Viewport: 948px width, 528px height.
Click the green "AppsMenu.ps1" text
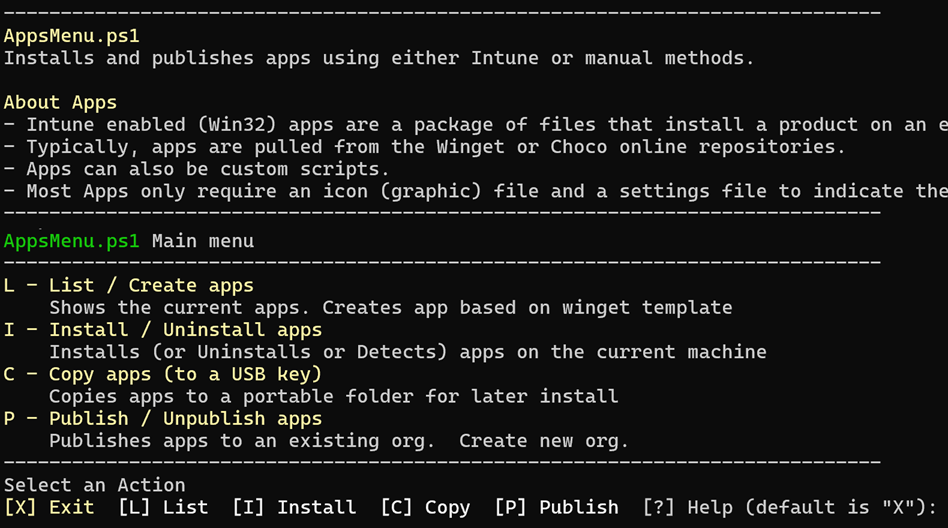71,241
